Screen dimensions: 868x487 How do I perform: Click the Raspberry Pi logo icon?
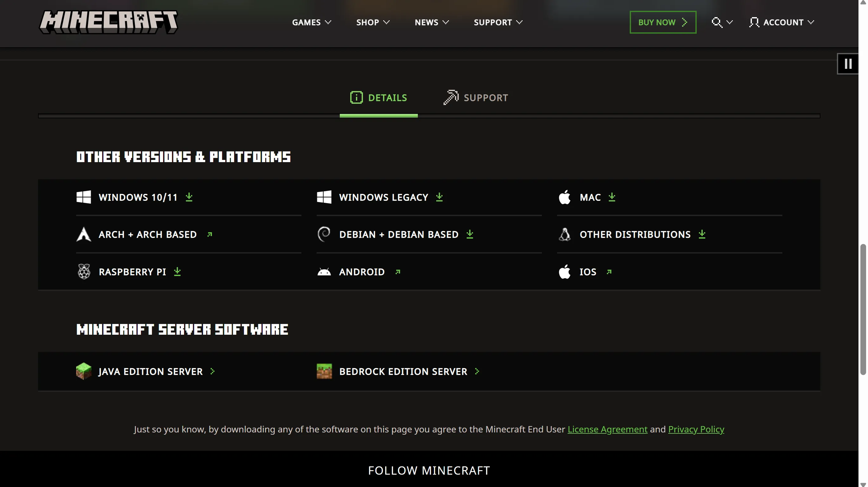click(83, 272)
